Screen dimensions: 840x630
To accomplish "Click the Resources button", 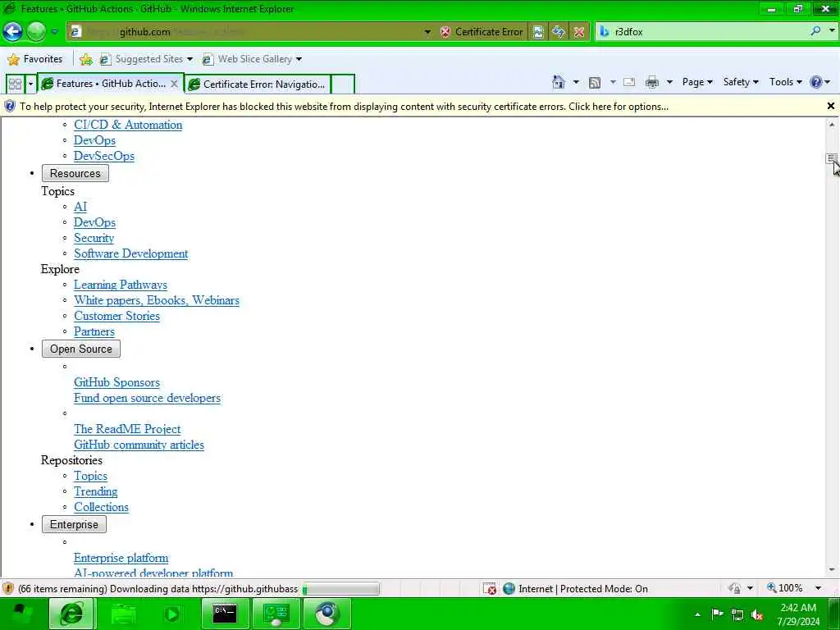I will click(75, 174).
